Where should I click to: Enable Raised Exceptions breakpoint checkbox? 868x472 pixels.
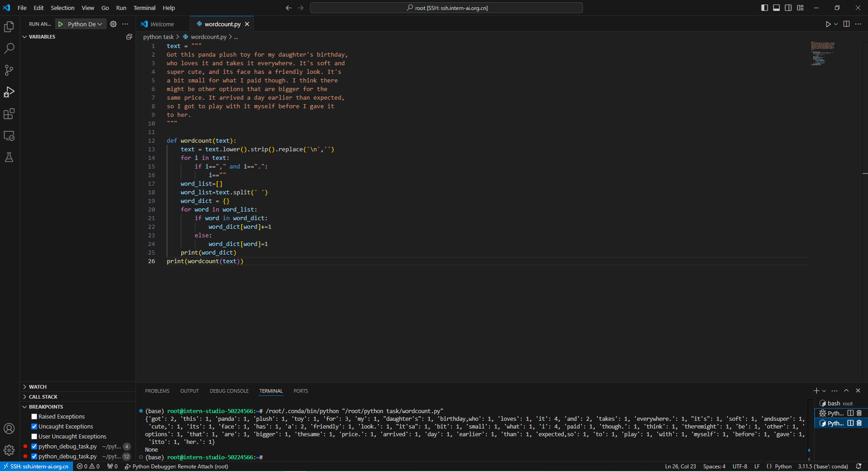click(x=34, y=417)
